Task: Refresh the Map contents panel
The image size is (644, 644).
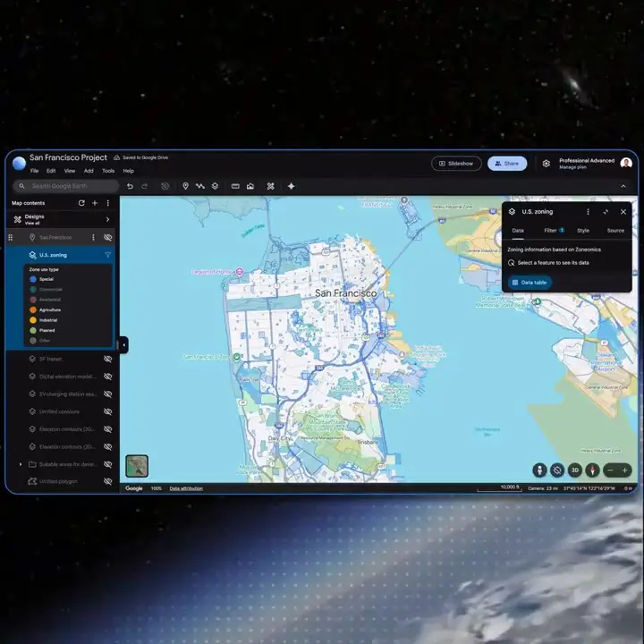Action: pyautogui.click(x=81, y=203)
